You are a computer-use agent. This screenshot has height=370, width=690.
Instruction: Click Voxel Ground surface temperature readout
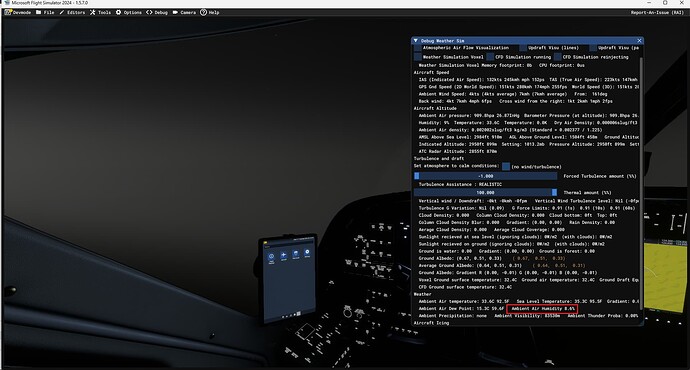[x=467, y=280]
